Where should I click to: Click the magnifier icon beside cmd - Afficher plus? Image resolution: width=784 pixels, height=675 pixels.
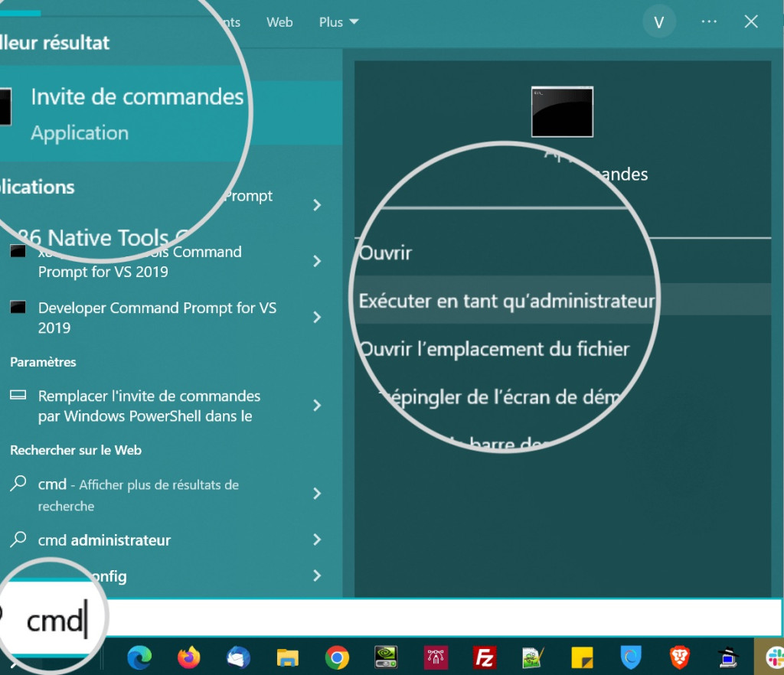(18, 483)
